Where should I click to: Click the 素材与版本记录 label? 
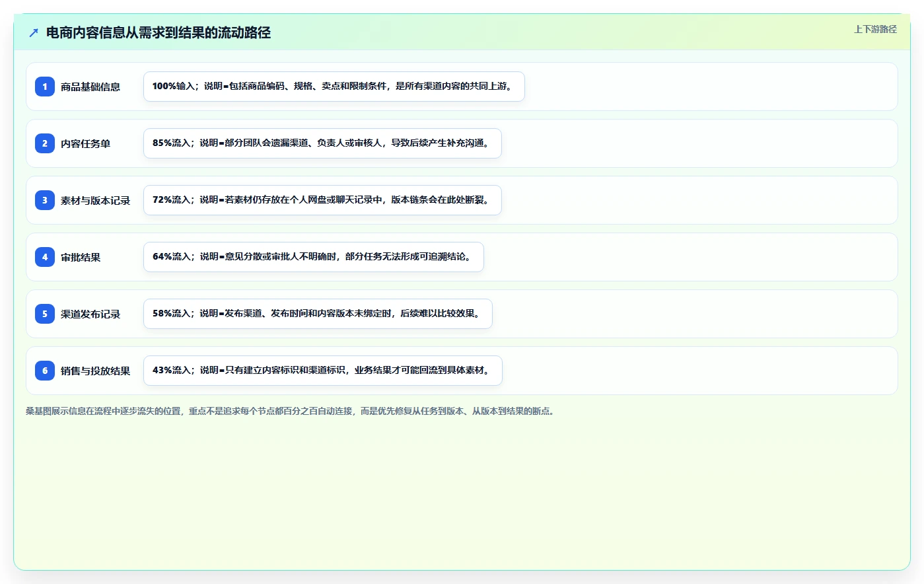[95, 200]
